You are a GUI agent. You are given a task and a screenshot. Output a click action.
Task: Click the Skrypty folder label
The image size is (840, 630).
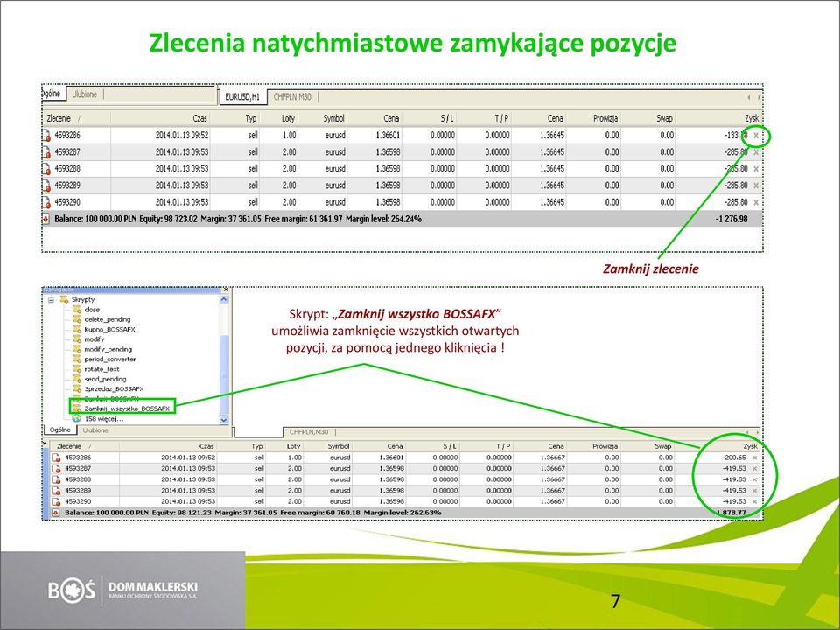(x=83, y=299)
